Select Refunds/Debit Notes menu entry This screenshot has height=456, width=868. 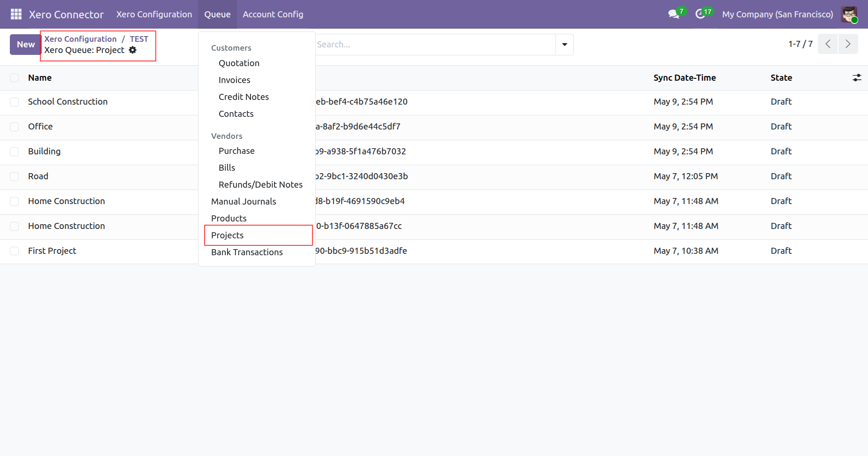coord(260,184)
